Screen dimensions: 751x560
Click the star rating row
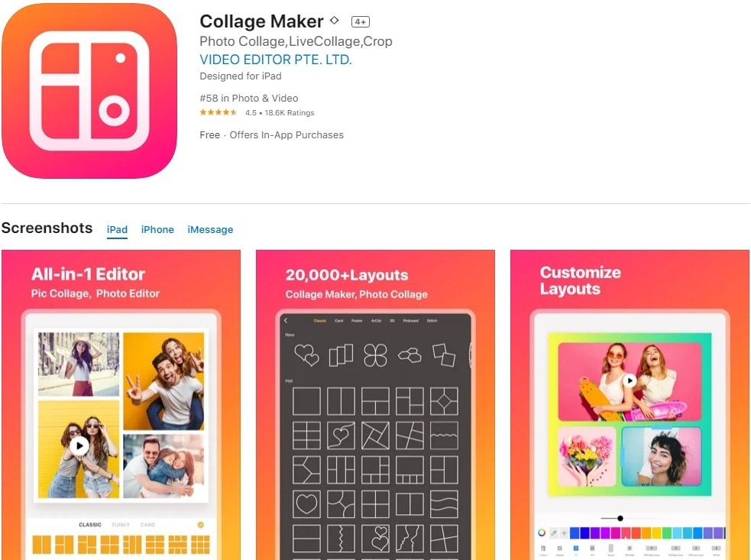tap(257, 112)
